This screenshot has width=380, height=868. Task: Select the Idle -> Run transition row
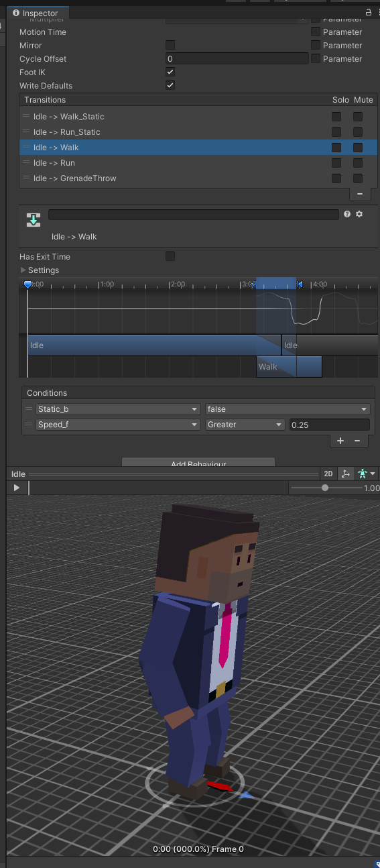[198, 162]
